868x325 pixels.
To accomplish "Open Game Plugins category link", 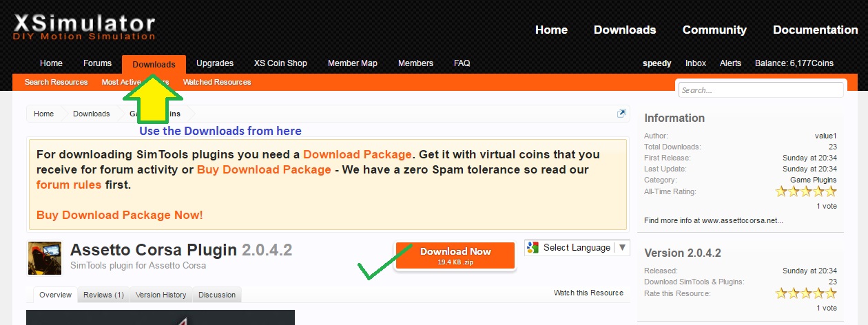I will click(814, 180).
